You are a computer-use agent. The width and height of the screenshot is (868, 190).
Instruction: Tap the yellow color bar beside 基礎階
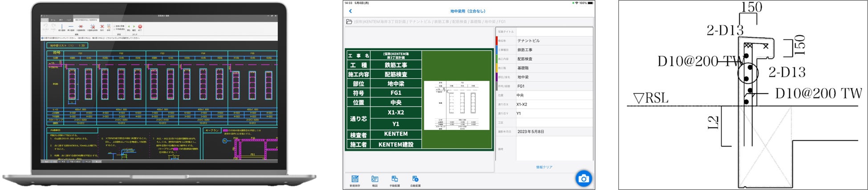(x=497, y=68)
